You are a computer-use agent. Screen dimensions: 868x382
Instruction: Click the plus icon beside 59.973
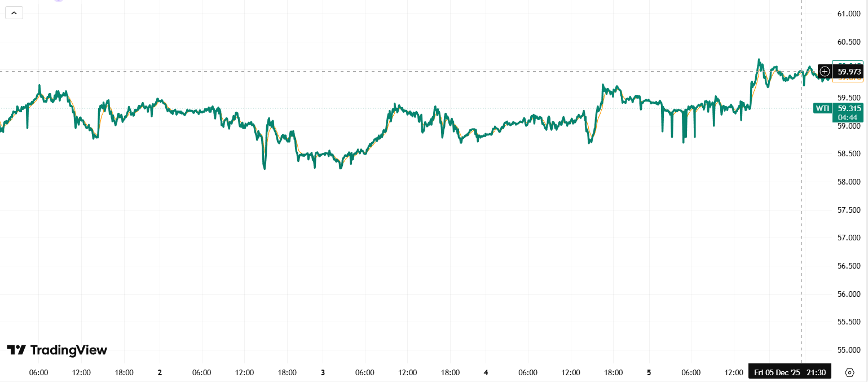[825, 72]
